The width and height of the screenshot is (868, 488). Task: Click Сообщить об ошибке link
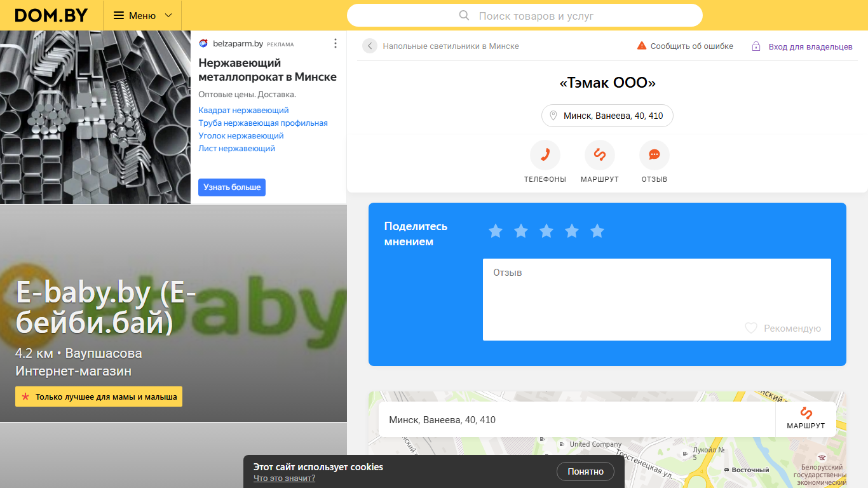[691, 46]
